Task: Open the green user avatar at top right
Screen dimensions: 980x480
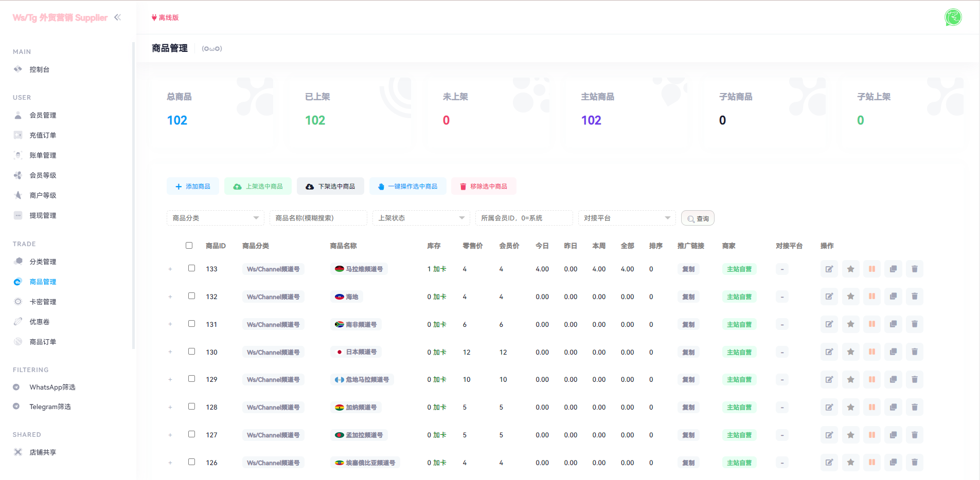Action: coord(953,17)
